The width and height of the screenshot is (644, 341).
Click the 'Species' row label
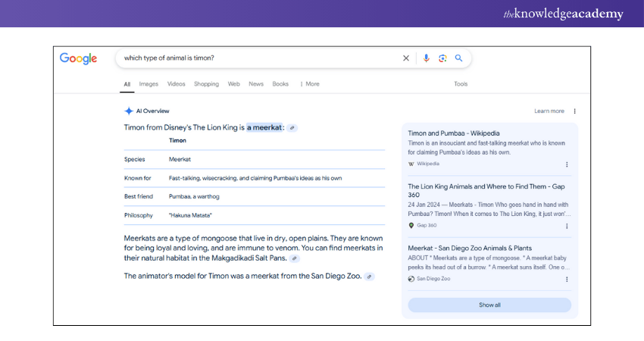point(135,159)
